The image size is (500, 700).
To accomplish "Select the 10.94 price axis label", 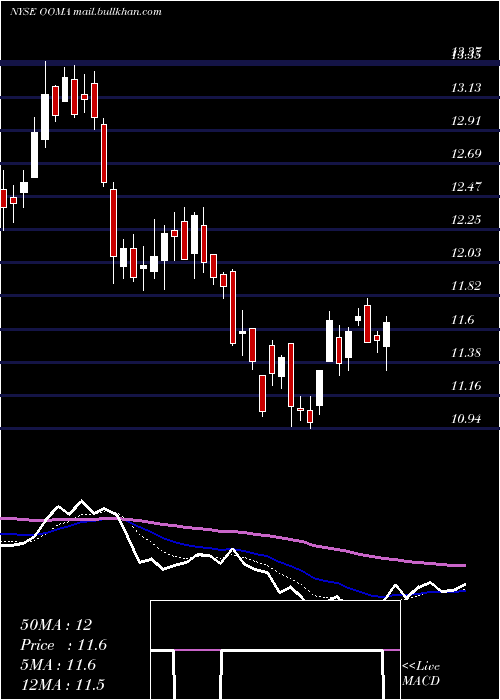I will point(466,419).
